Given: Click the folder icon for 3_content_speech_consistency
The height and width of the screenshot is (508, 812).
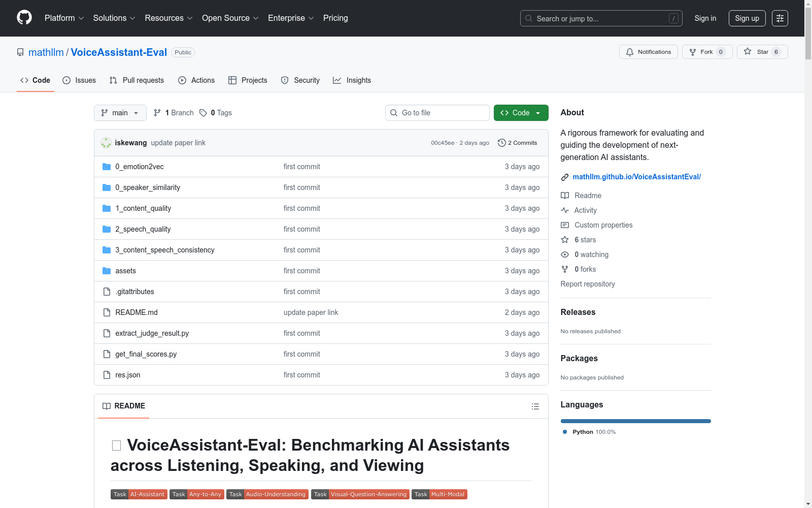Looking at the screenshot, I should 107,250.
